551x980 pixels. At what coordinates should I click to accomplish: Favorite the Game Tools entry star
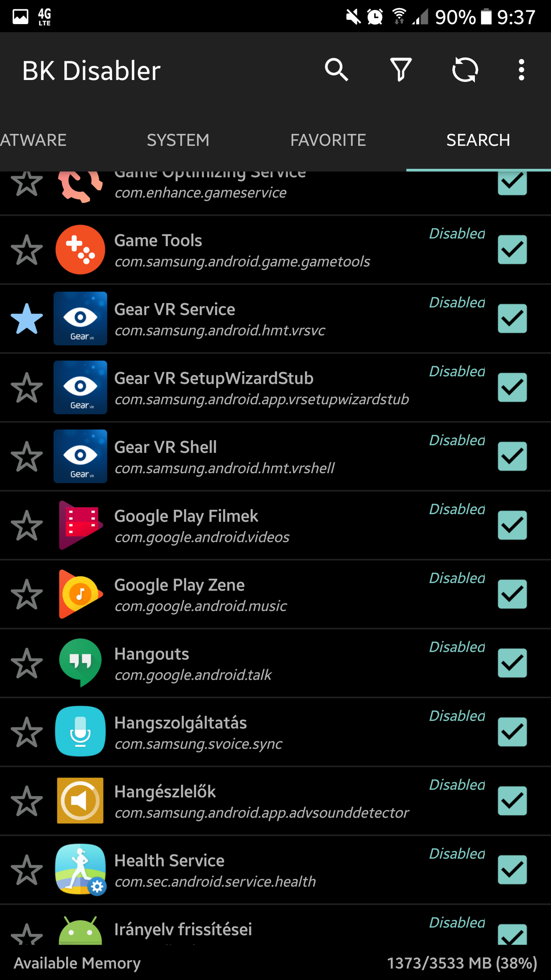tap(27, 250)
